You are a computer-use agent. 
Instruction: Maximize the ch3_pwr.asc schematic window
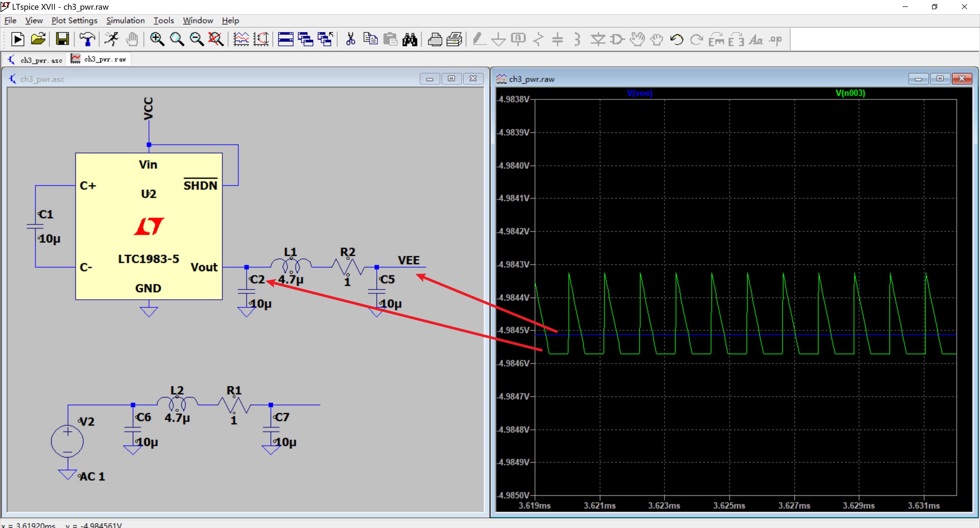[451, 78]
